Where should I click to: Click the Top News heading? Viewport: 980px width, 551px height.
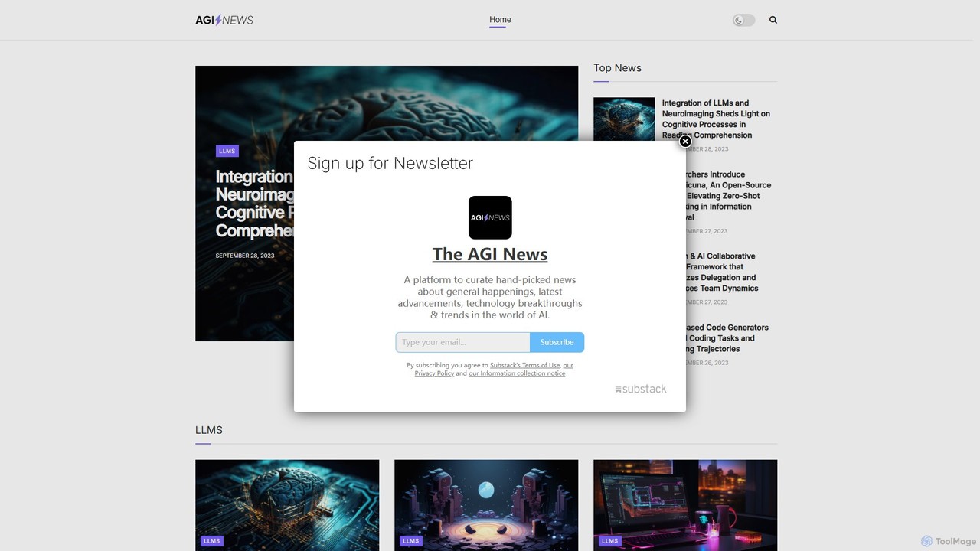click(617, 68)
